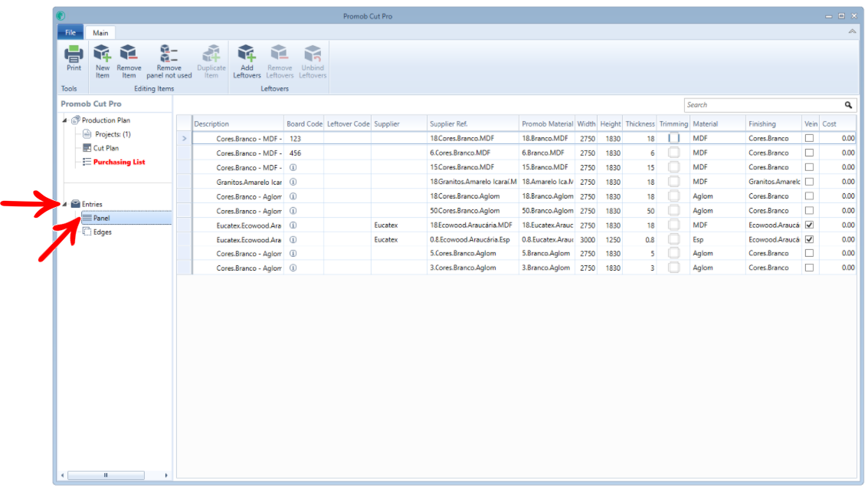This screenshot has width=868, height=490.
Task: Open Projects: (1) in the tree
Action: coord(113,134)
